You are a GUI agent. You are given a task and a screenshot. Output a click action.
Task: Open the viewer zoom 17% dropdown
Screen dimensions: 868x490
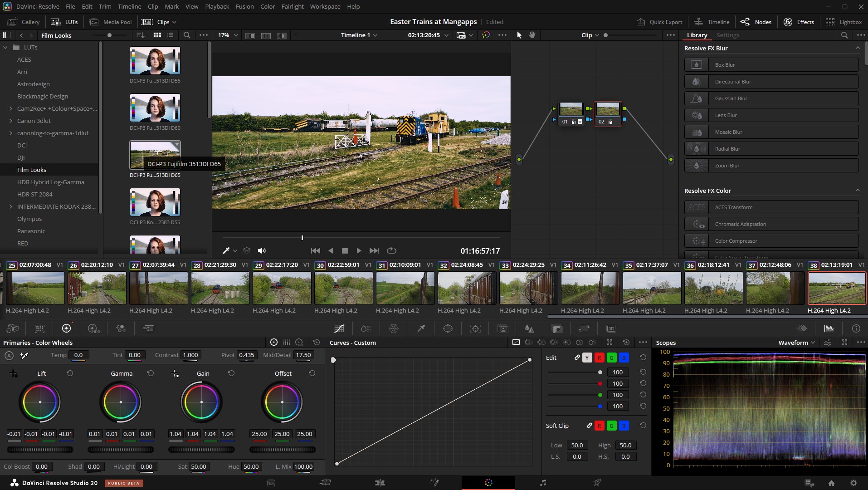[228, 35]
